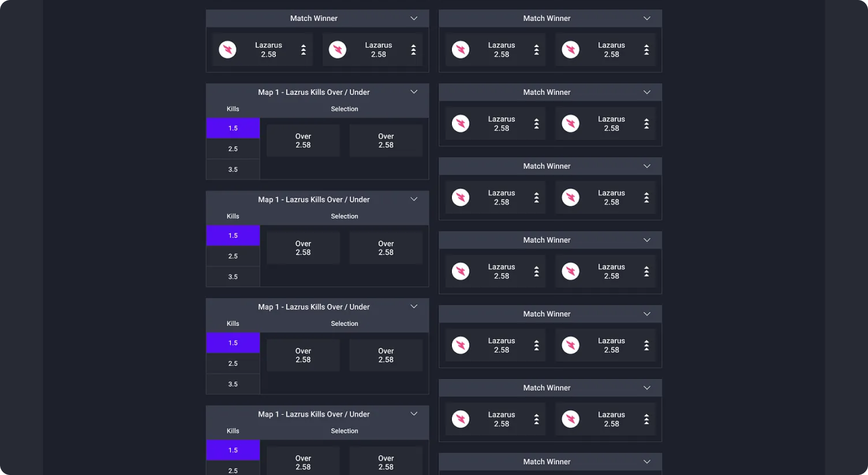
Task: Click the Lazarus team icon in the fourth right-column Match Winner
Action: click(461, 271)
